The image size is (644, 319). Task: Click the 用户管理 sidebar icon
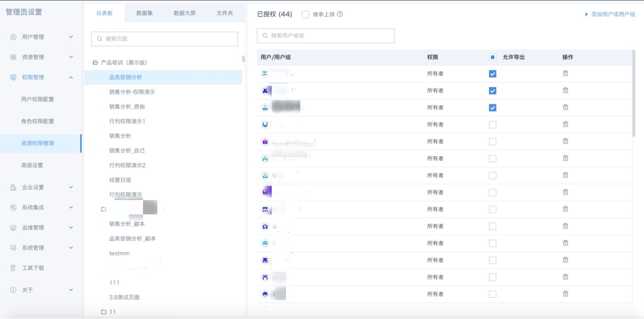(13, 37)
